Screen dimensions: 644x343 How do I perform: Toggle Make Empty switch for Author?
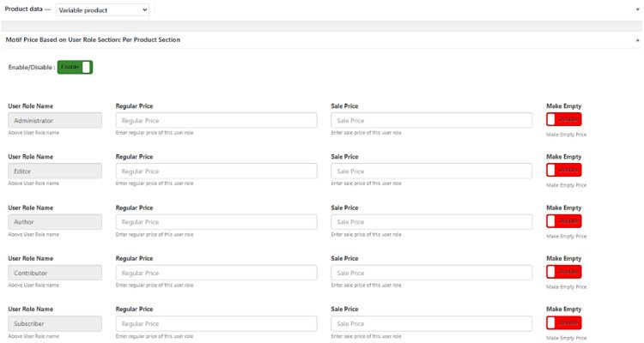coord(563,221)
